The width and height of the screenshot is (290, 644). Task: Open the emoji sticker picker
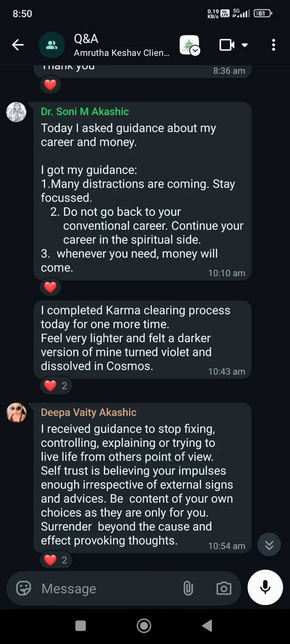point(23,588)
